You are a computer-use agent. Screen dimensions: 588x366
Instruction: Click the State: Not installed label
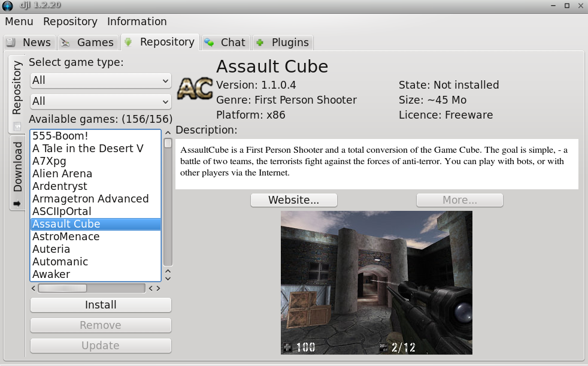(449, 85)
